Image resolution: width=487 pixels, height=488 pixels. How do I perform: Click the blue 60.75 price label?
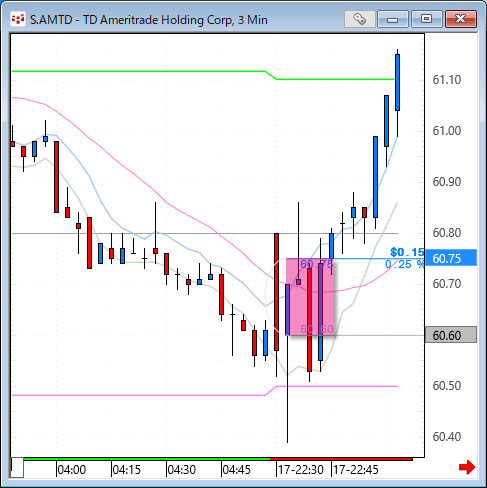pos(451,258)
